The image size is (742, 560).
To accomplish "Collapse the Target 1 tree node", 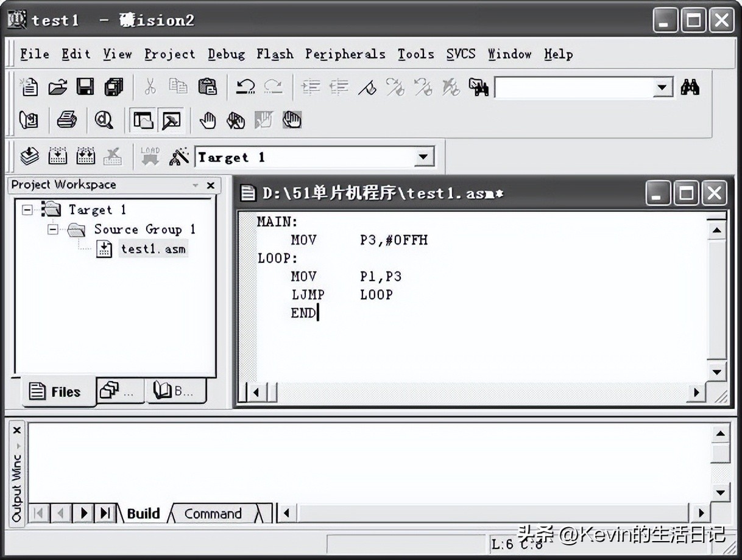I will coord(27,210).
